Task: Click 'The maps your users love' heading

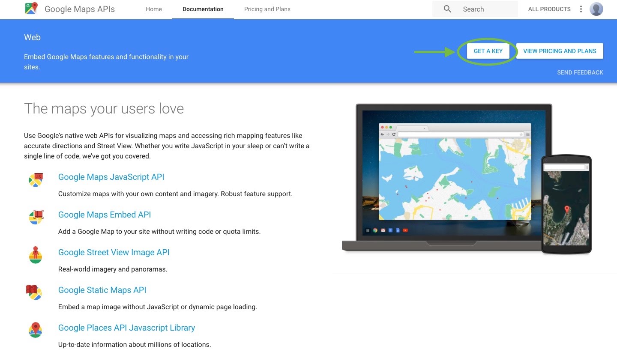Action: 104,109
